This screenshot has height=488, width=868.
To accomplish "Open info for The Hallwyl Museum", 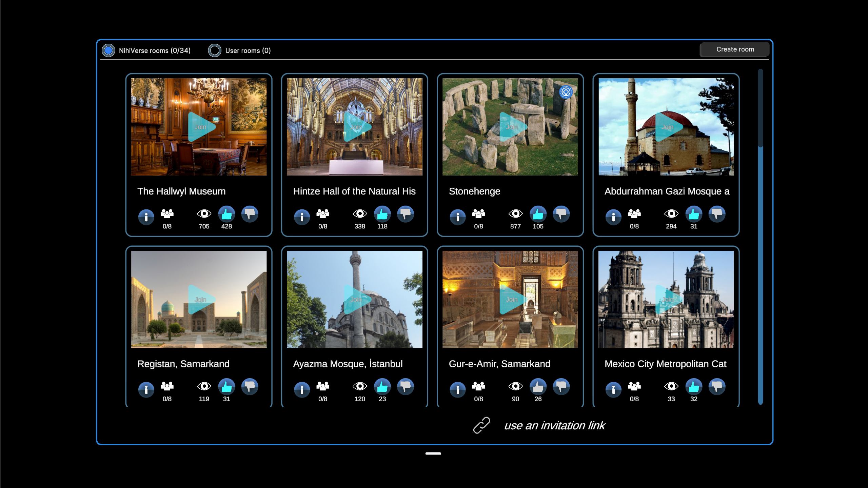I will [146, 217].
